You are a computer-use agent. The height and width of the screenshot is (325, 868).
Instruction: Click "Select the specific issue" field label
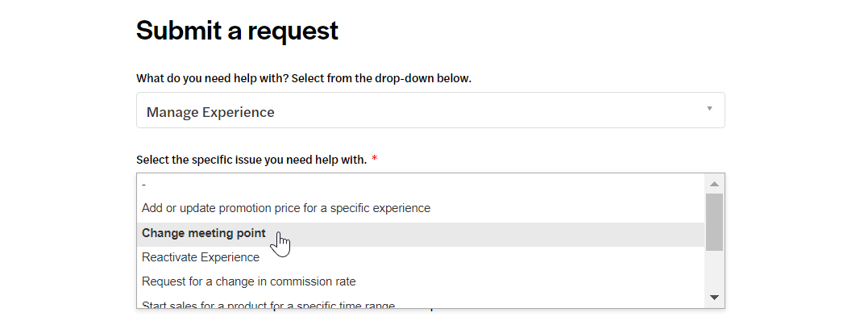251,160
